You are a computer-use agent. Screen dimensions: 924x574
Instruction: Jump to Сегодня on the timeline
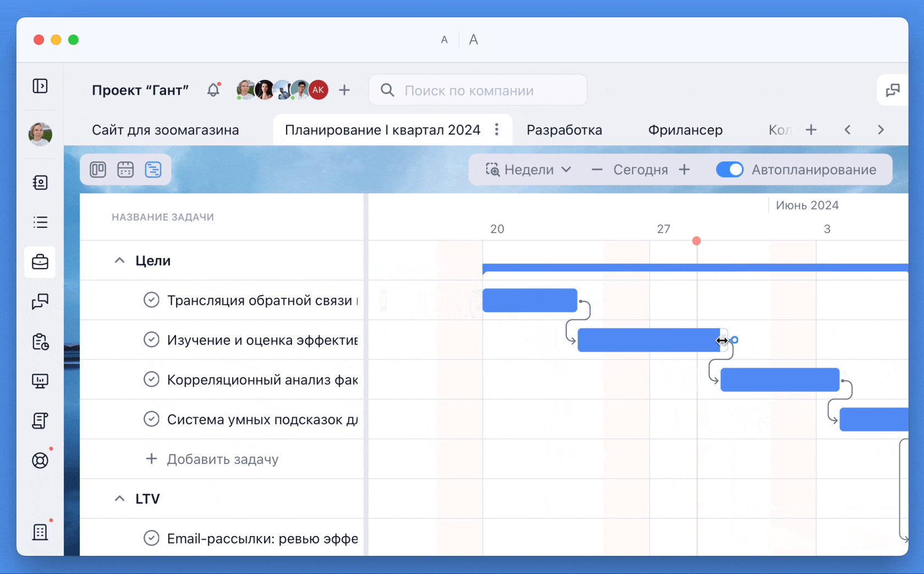[x=640, y=170]
